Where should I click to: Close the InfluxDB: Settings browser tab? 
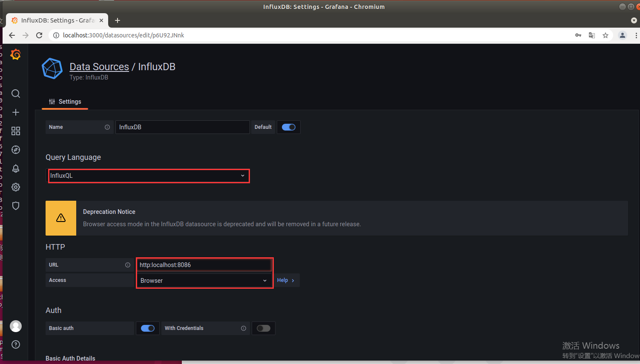coord(101,20)
